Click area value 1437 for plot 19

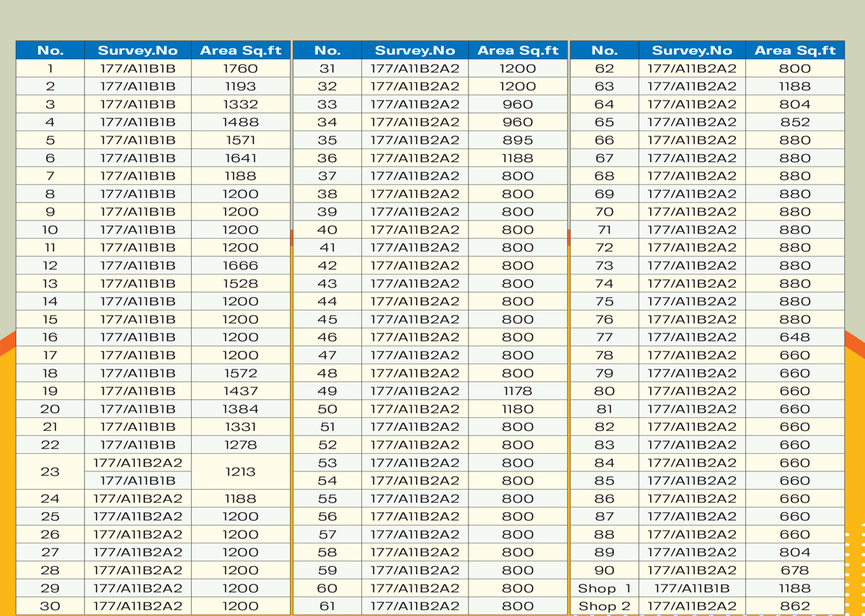pos(240,391)
